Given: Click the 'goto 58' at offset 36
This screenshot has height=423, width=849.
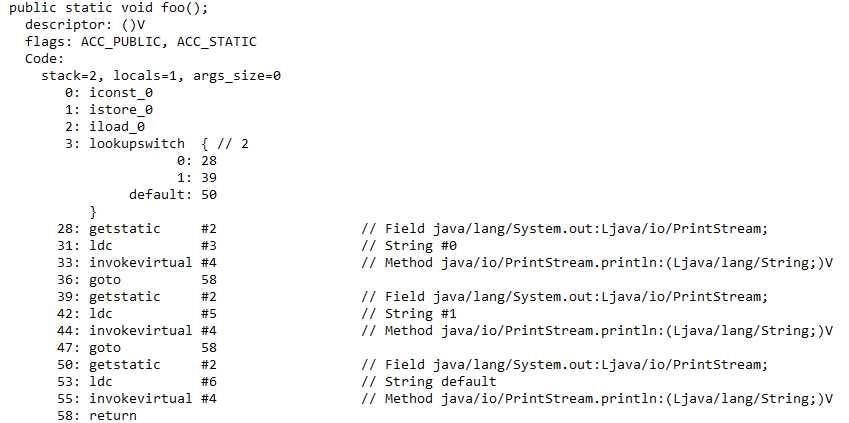Looking at the screenshot, I should (153, 279).
